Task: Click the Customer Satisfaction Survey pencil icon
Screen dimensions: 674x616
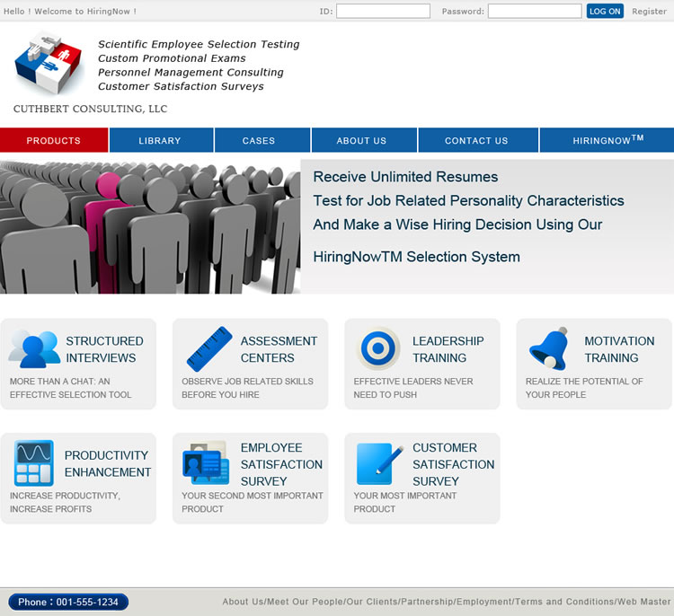Action: click(378, 463)
